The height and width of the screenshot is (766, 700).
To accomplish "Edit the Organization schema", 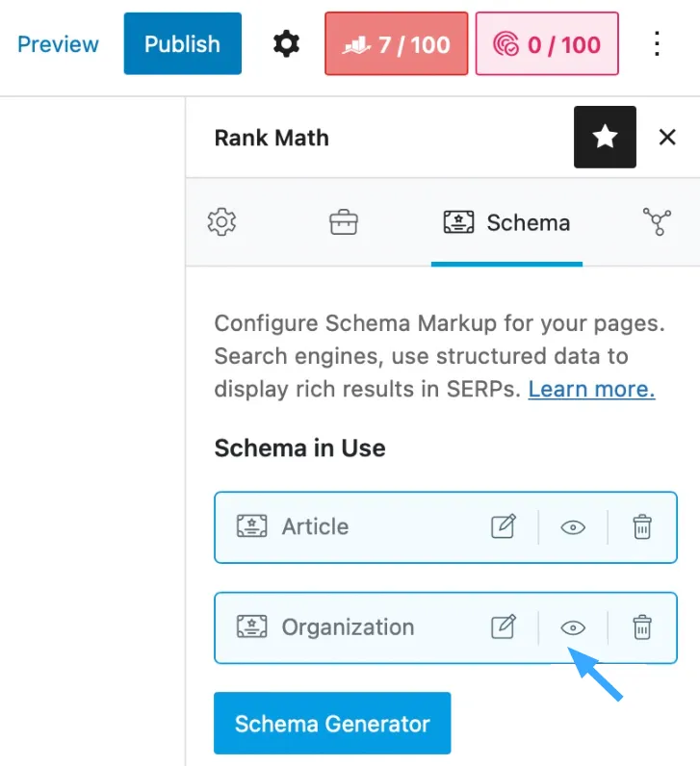I will pyautogui.click(x=504, y=626).
